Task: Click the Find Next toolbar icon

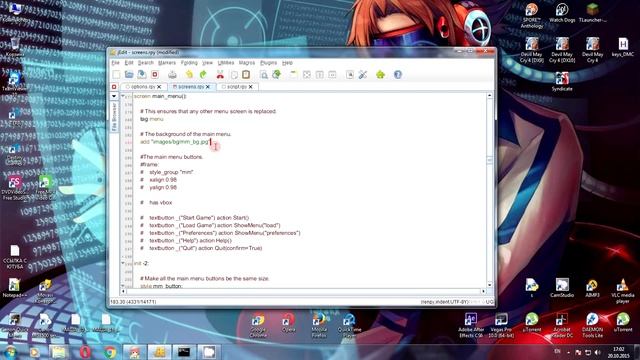Action: pyautogui.click(x=276, y=75)
